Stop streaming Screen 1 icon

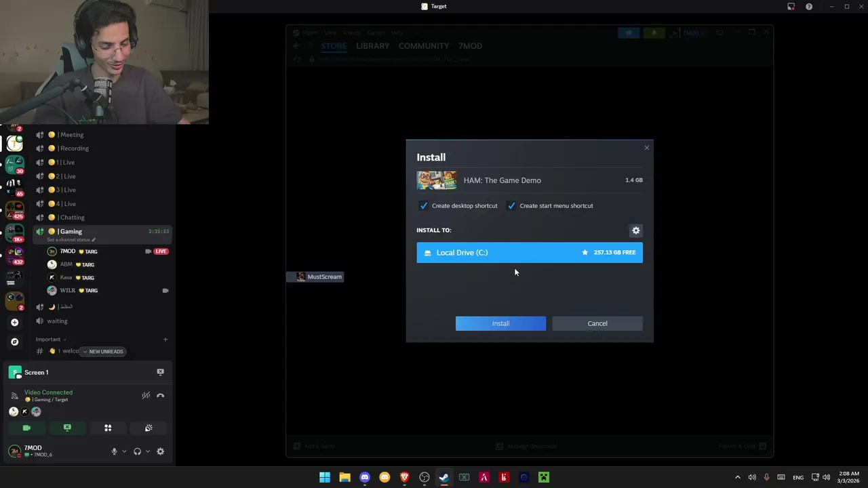[x=160, y=372]
